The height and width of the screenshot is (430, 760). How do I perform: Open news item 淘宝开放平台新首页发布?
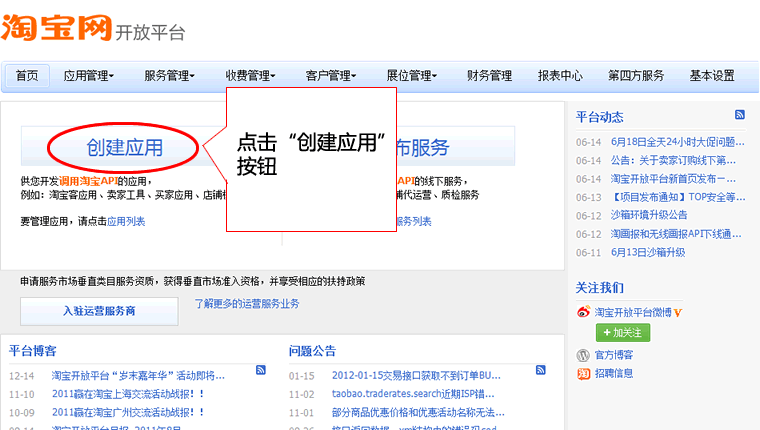pyautogui.click(x=673, y=179)
